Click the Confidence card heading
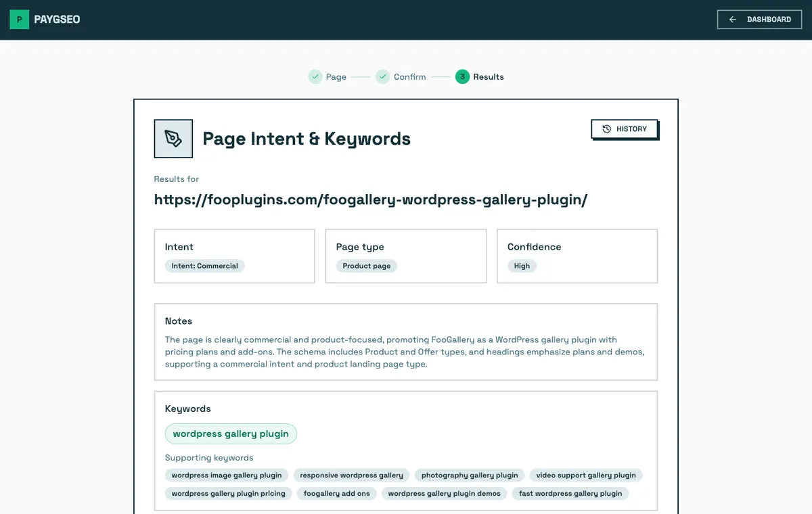Viewport: 812px width, 514px height. [x=535, y=247]
